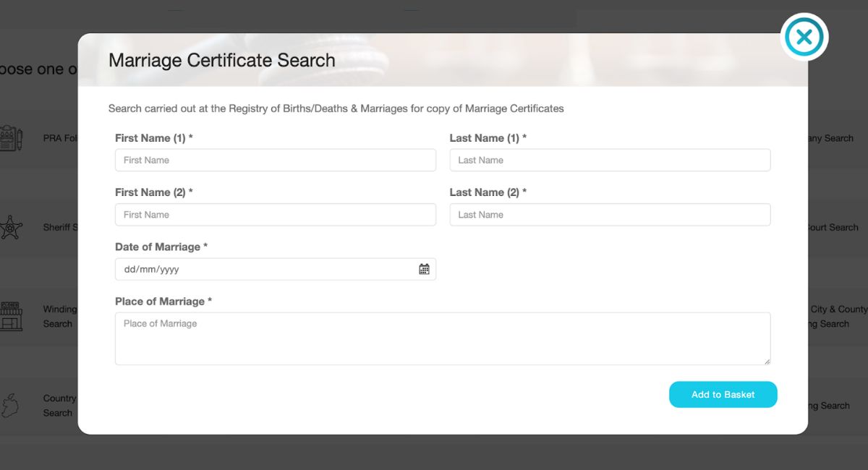
Task: Click the City & County search text behind dialog
Action: (838, 317)
